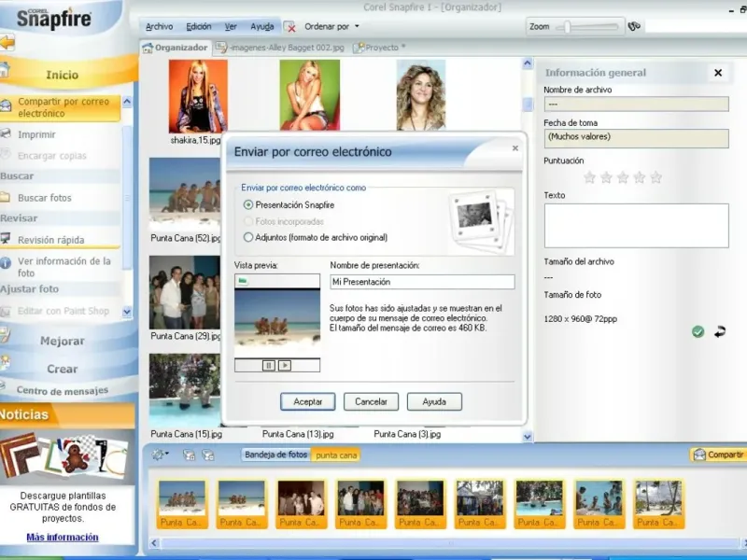Play the presentation preview
Viewport: 747px width, 560px height.
tap(285, 365)
